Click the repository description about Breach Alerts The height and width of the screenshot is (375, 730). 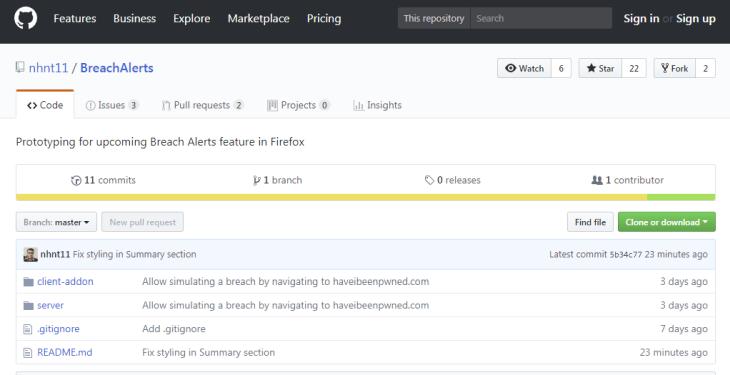[160, 142]
